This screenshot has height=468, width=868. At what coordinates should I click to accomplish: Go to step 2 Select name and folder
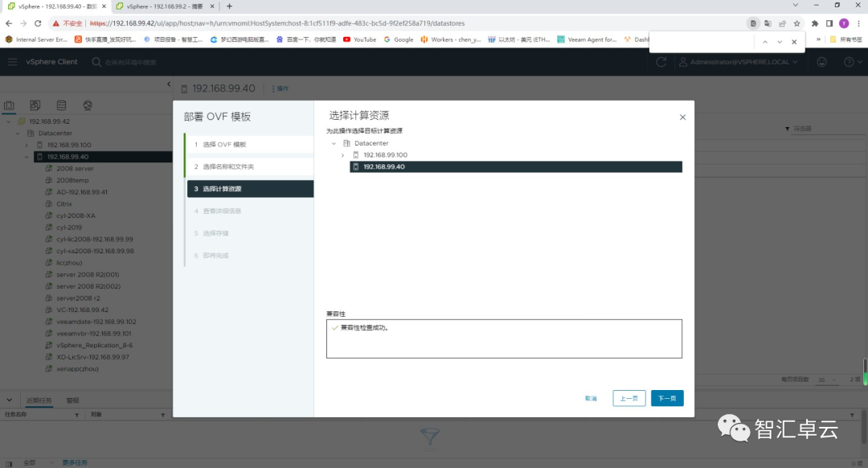[x=250, y=166]
